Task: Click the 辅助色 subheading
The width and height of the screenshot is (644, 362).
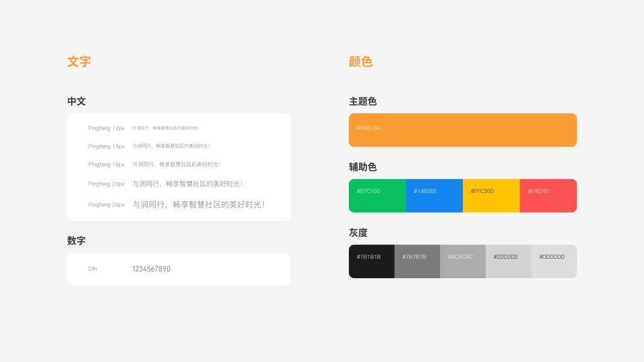Action: (363, 167)
